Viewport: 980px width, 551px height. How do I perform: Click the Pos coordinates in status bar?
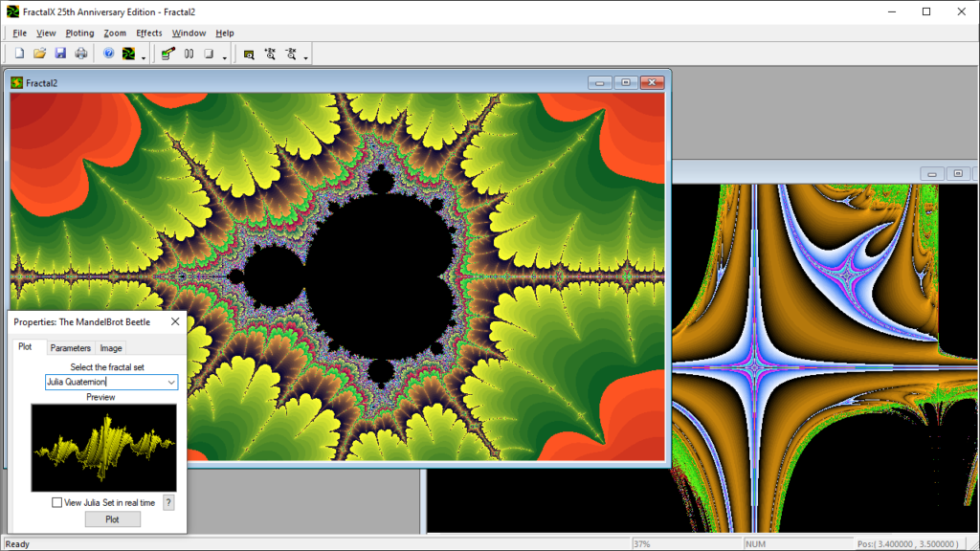coord(907,544)
